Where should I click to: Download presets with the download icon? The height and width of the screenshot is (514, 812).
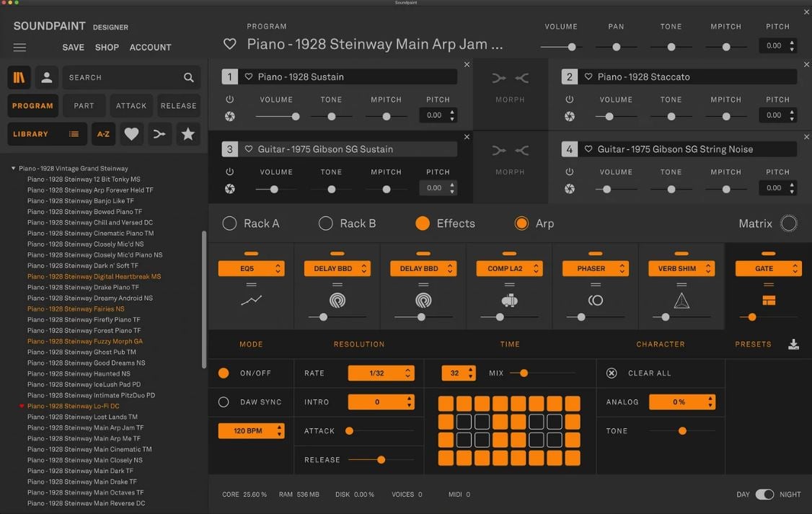793,345
